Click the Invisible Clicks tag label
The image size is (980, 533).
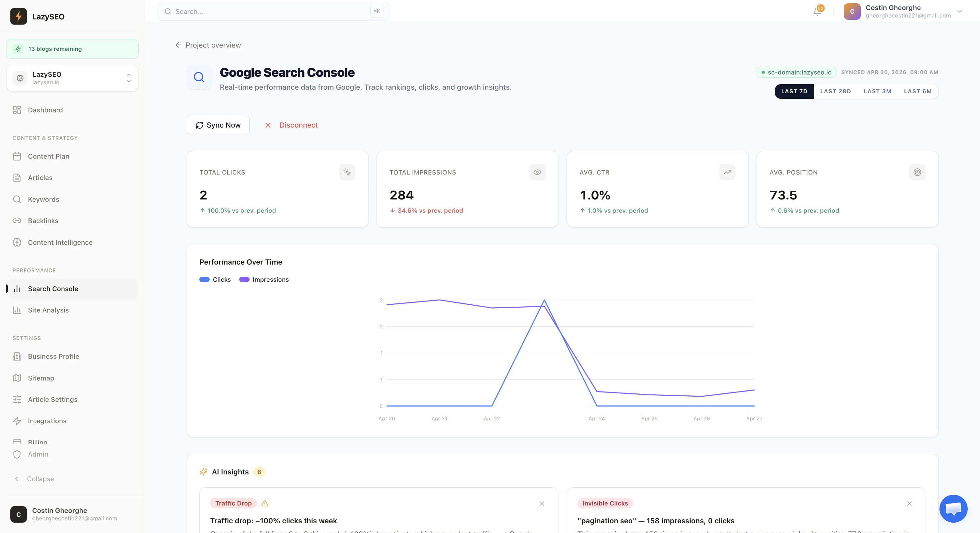tap(605, 503)
